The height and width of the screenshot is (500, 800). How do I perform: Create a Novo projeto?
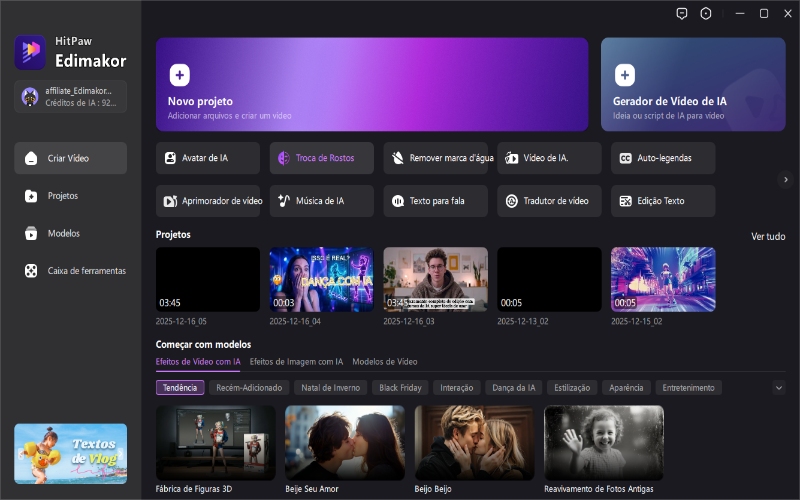(372, 85)
